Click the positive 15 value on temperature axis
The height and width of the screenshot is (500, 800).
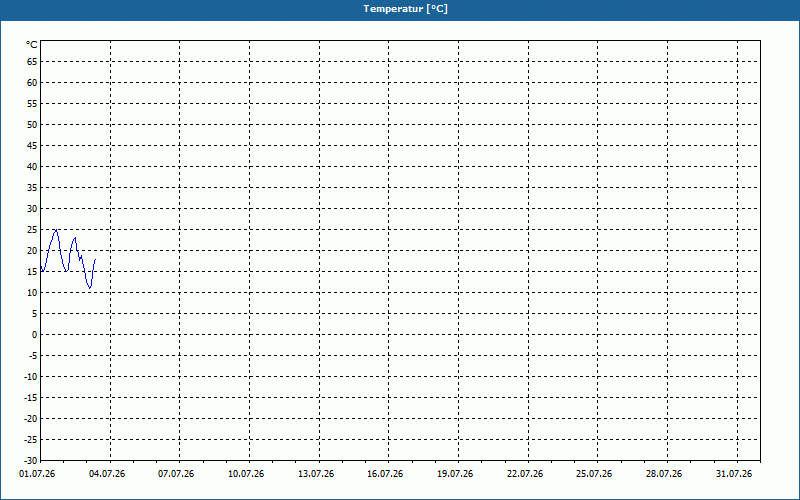[32, 271]
